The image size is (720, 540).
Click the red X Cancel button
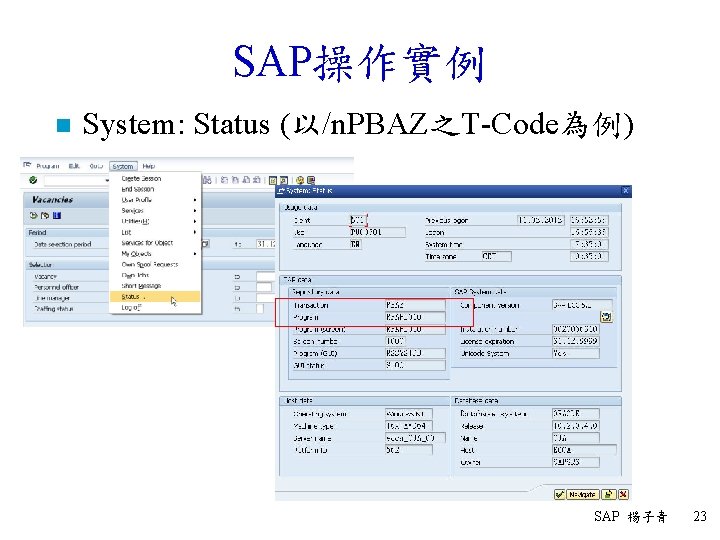[623, 495]
